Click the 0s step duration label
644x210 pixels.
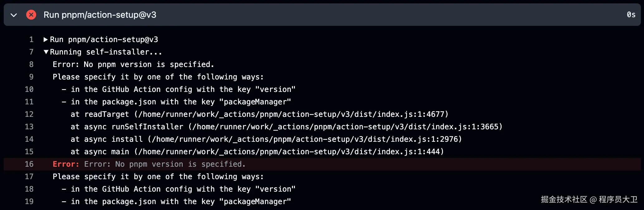pyautogui.click(x=631, y=15)
